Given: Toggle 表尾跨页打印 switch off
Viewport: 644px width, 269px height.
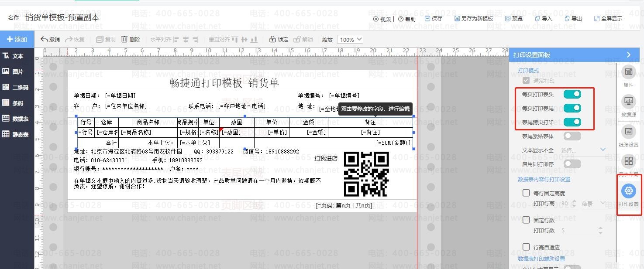Looking at the screenshot, I should [x=572, y=122].
